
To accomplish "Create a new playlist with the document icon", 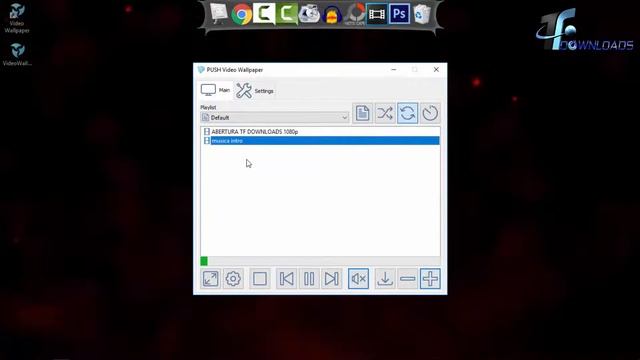I will (x=362, y=113).
